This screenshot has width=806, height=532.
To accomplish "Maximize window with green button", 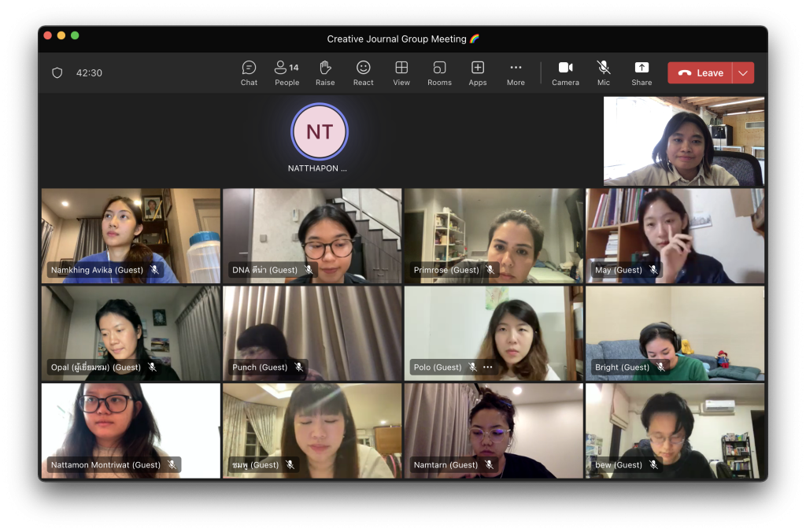I will pos(75,35).
